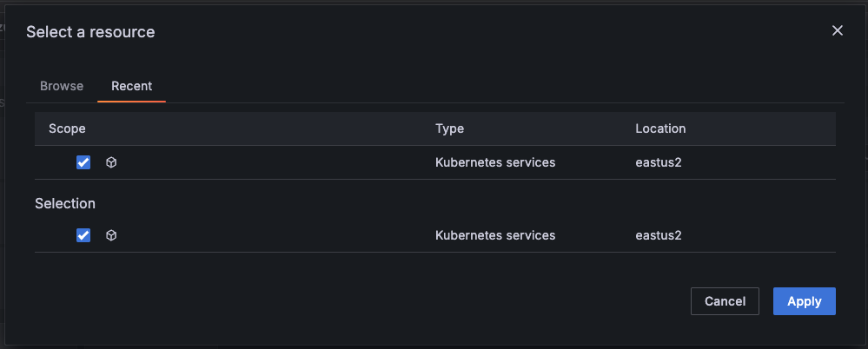Click the empty name area of Selection row
This screenshot has width=868, height=349.
pyautogui.click(x=261, y=235)
